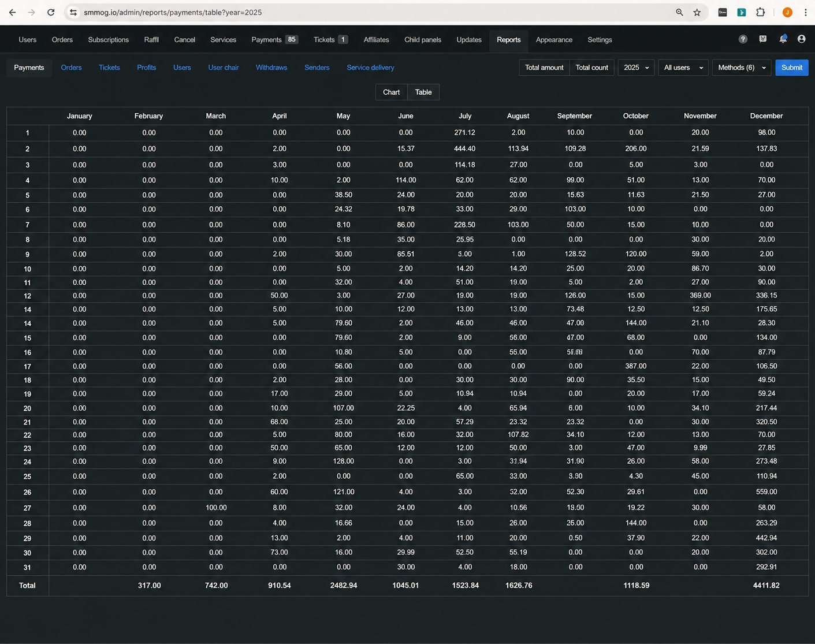The height and width of the screenshot is (644, 815).
Task: Click the 100.00 value in March
Action: click(216, 508)
